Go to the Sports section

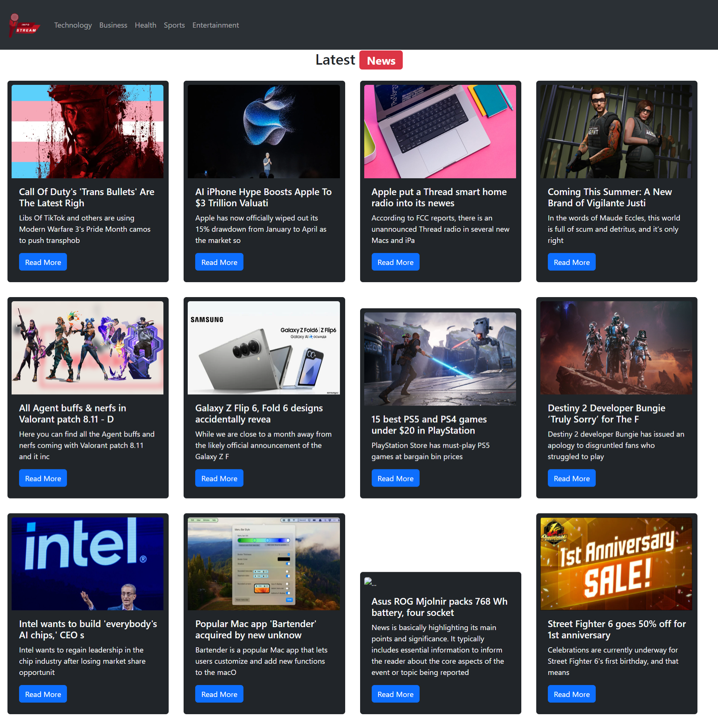[174, 25]
